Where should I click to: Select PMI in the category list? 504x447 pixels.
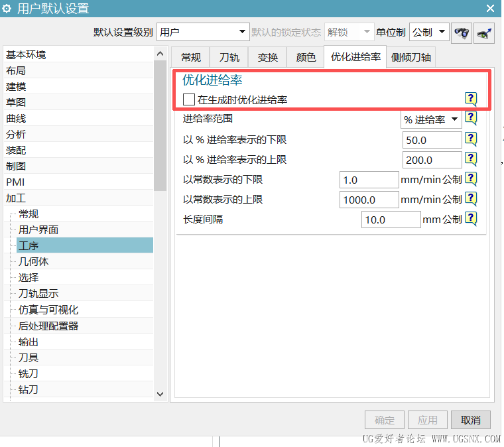click(78, 182)
